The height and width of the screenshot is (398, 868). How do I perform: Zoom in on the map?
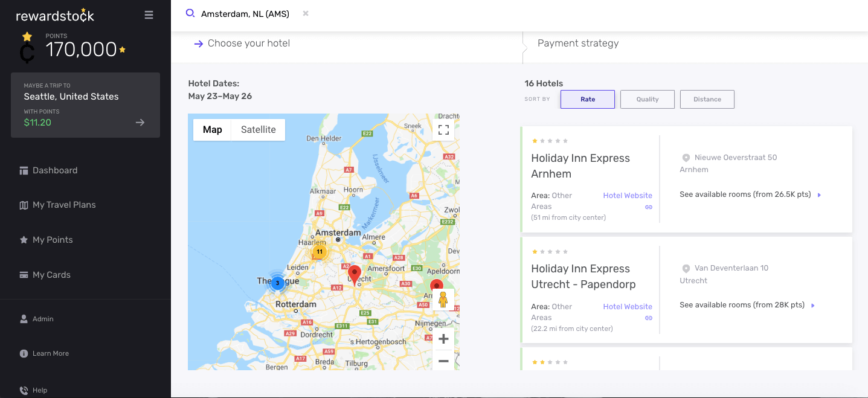pos(443,339)
